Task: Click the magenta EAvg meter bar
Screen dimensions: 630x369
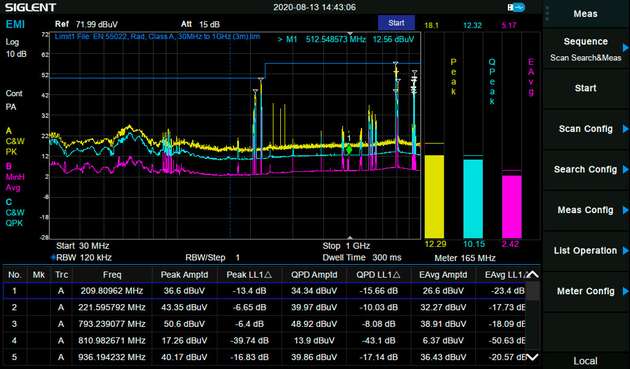Action: coord(511,207)
